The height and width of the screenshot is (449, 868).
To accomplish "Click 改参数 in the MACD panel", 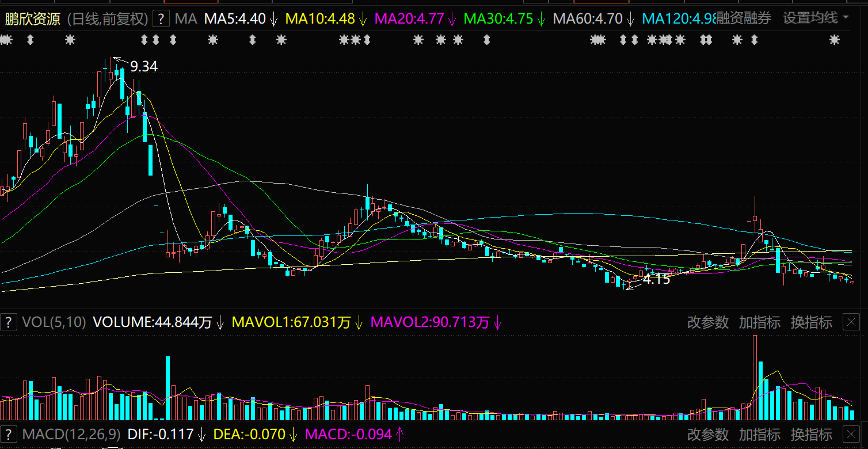I will 707,434.
